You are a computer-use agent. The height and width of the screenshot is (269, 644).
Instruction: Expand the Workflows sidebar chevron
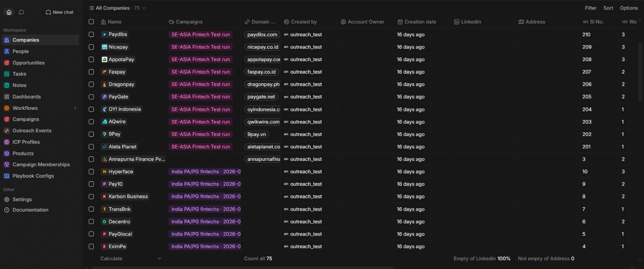[75, 108]
